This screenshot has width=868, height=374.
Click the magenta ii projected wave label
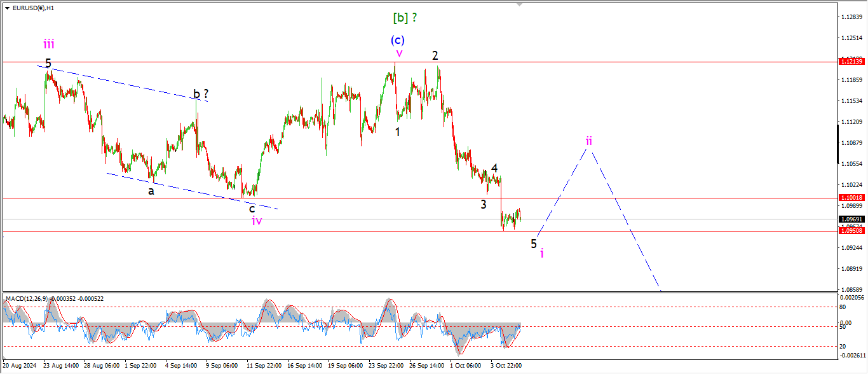tap(589, 140)
